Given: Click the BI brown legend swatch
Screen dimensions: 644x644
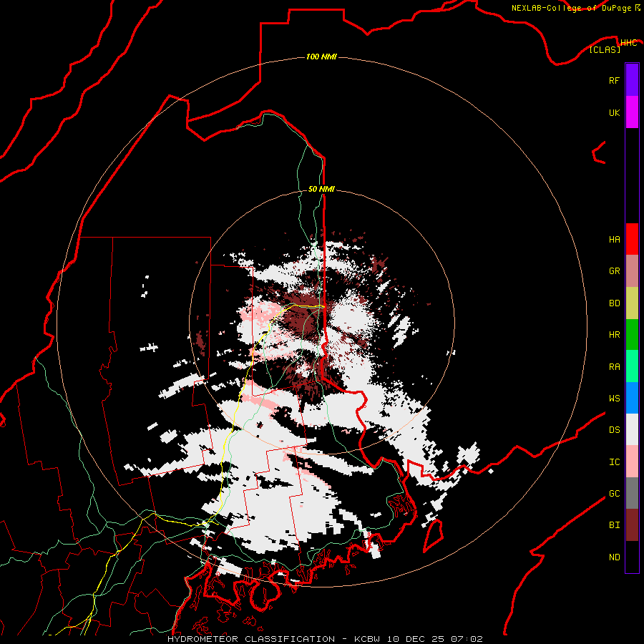Looking at the screenshot, I should click(632, 525).
